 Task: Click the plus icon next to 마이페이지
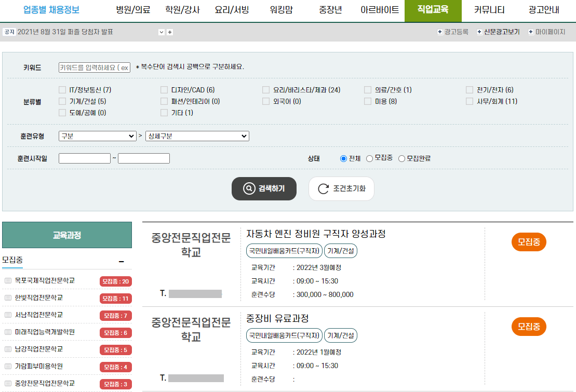pyautogui.click(x=531, y=32)
